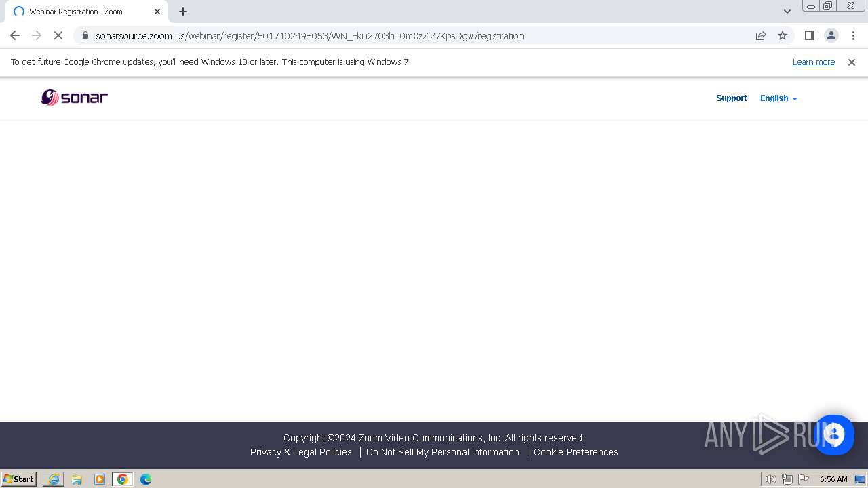Click the 6:56 AM system clock
Viewport: 868px width, 488px height.
pyautogui.click(x=833, y=479)
